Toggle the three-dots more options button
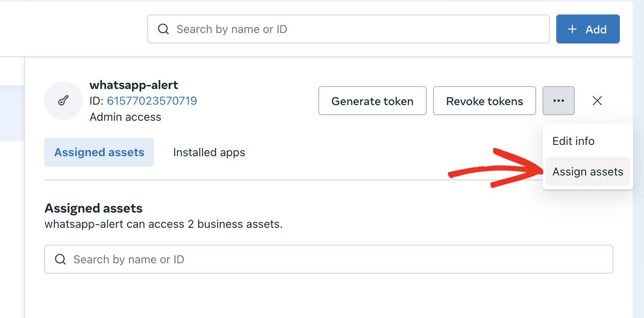The width and height of the screenshot is (644, 318). tap(559, 101)
